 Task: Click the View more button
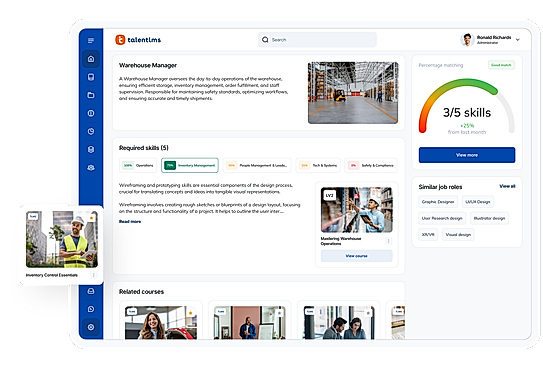[x=467, y=155]
